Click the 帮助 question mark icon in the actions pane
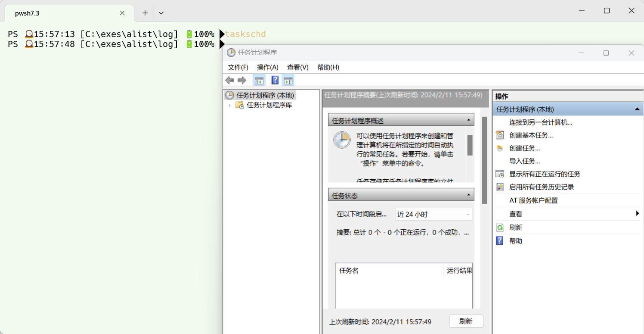The width and height of the screenshot is (644, 334). pos(500,240)
